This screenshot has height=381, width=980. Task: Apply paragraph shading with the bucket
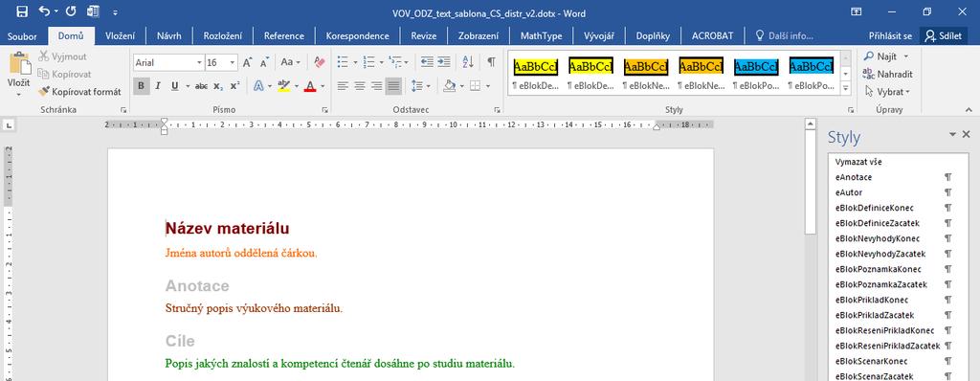coord(449,86)
